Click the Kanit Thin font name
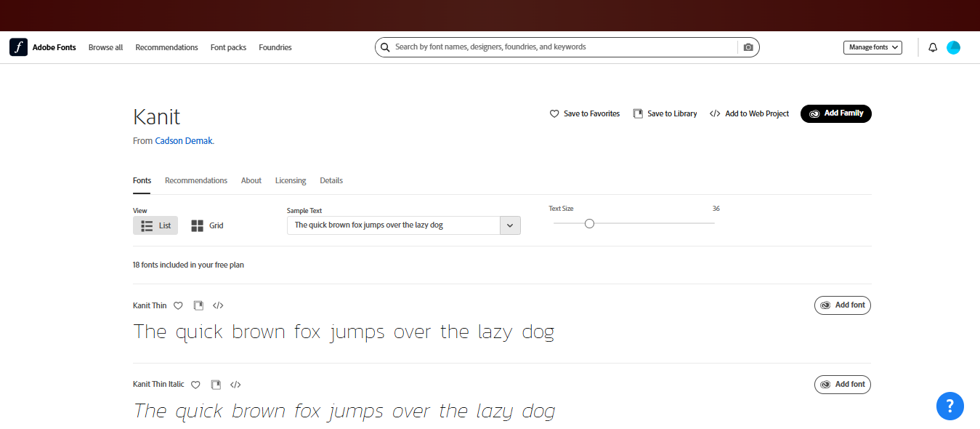Screen dimensions: 980x429 pyautogui.click(x=150, y=305)
